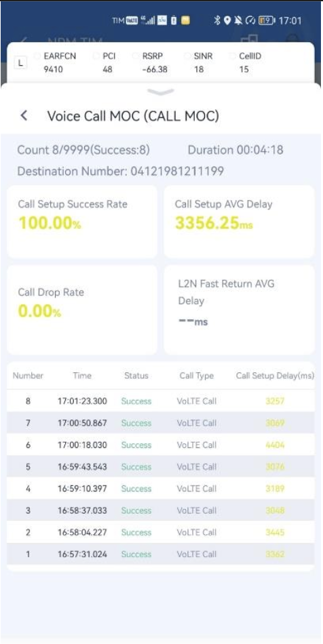Image resolution: width=323 pixels, height=644 pixels.
Task: Tap the Call Drop Rate card
Action: (82, 310)
